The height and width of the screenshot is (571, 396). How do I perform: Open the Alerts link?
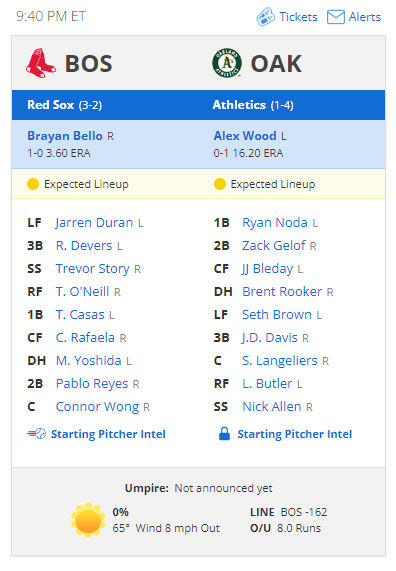[x=365, y=17]
